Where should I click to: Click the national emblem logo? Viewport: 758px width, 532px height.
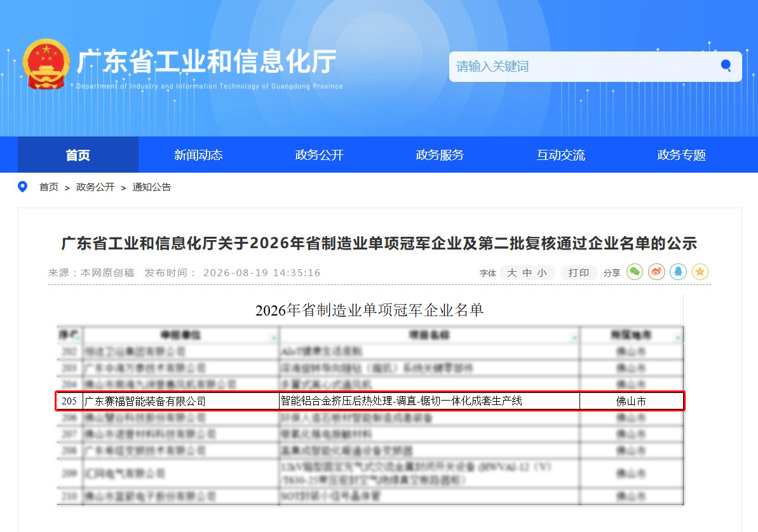pos(46,64)
